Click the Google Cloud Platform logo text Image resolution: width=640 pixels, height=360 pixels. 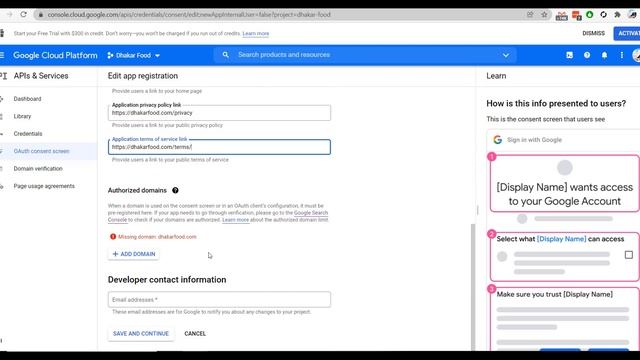coord(55,55)
